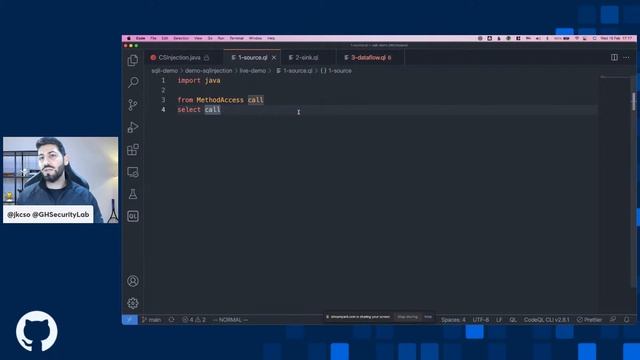Click the 1-source symbol breadcrumb
640x360 pixels.
pyautogui.click(x=336, y=71)
